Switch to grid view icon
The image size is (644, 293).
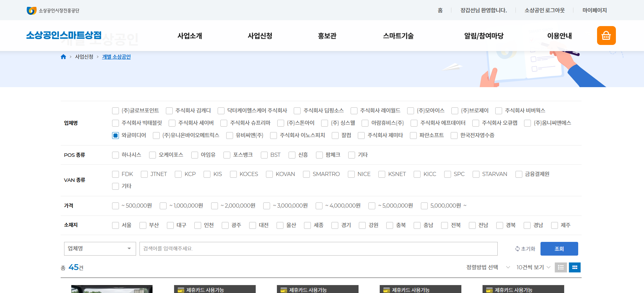tap(575, 267)
